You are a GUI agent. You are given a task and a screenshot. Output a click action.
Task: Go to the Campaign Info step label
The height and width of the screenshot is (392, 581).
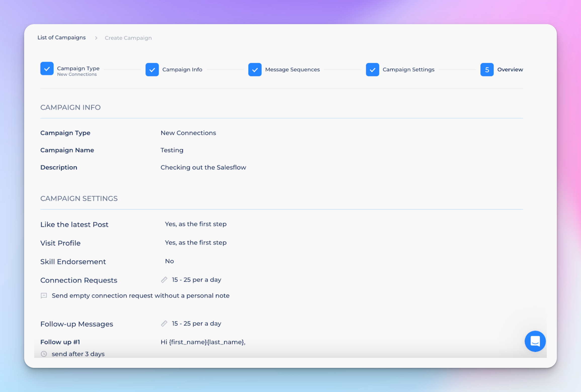click(182, 70)
